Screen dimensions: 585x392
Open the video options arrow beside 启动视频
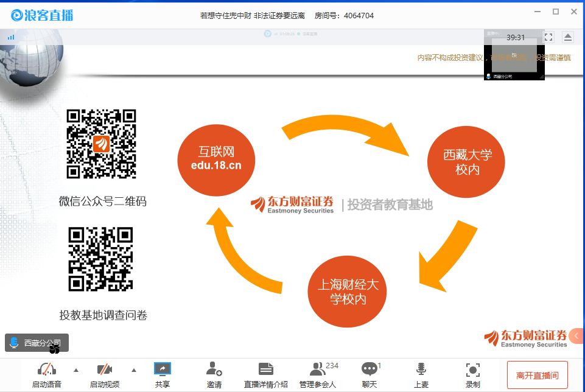click(x=134, y=370)
